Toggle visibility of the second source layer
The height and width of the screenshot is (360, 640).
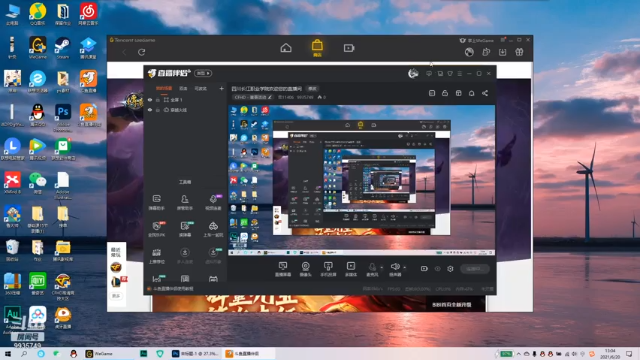tap(150, 110)
